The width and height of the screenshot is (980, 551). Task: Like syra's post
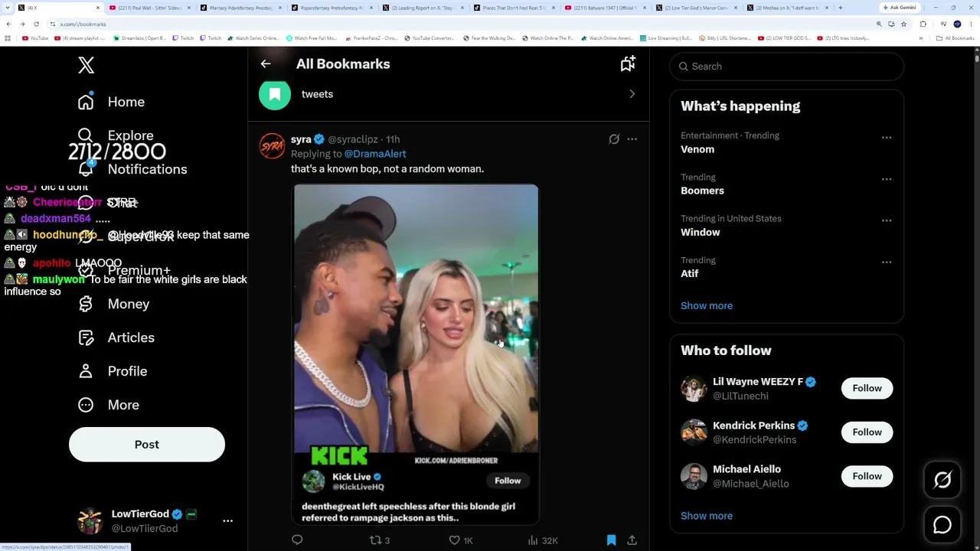461,540
